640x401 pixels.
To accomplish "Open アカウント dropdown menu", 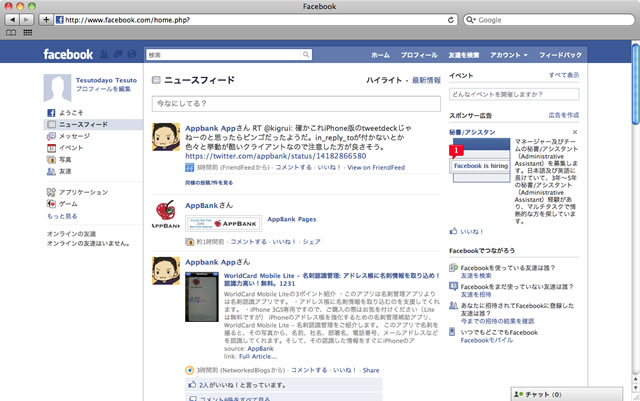I will point(509,55).
